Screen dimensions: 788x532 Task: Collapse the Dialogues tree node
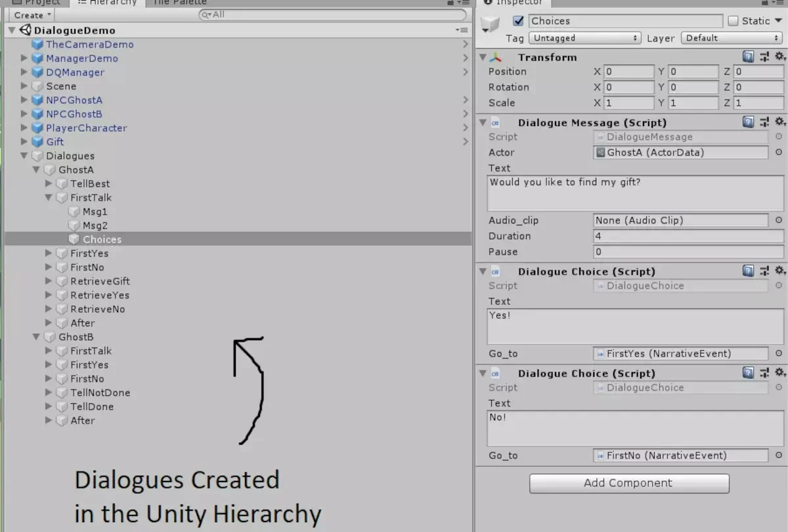(24, 156)
